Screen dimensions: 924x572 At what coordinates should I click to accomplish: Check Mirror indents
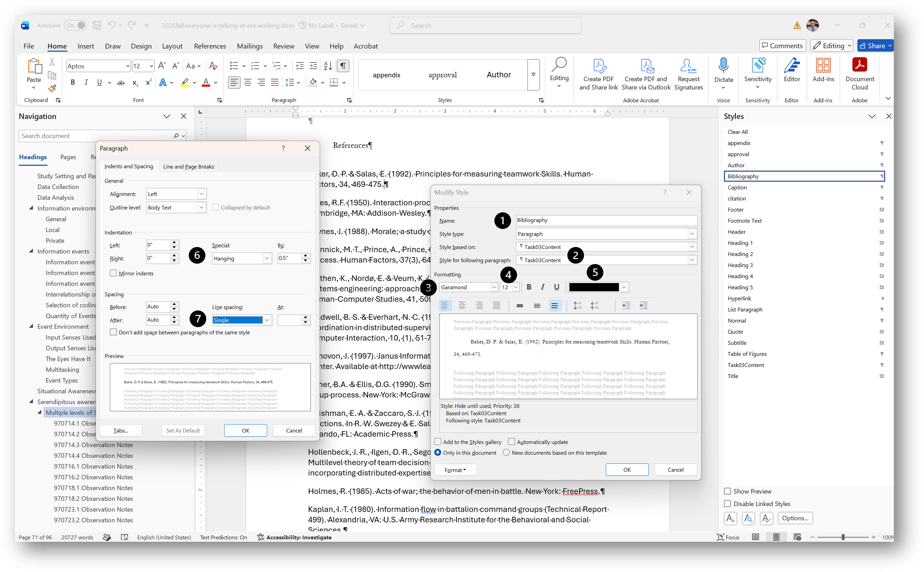click(113, 273)
